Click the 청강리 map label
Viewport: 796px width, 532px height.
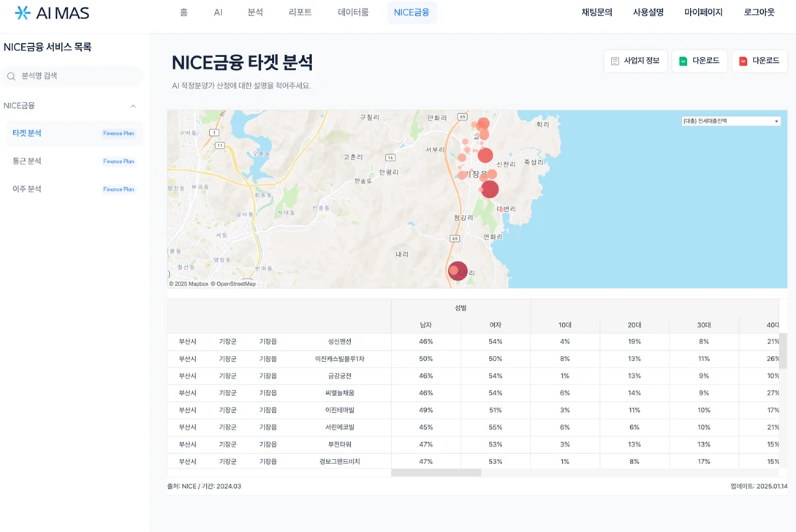coord(463,218)
